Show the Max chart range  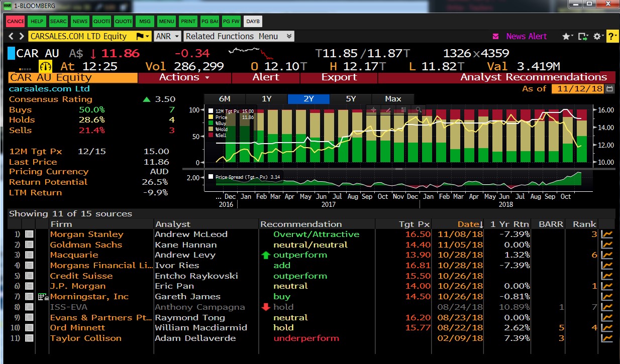[393, 99]
